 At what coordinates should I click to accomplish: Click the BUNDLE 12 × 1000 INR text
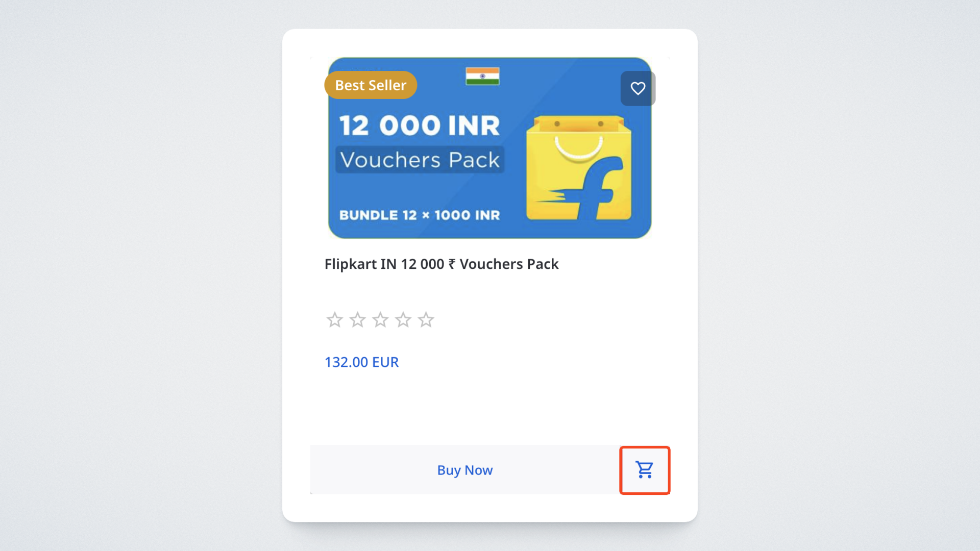point(420,215)
